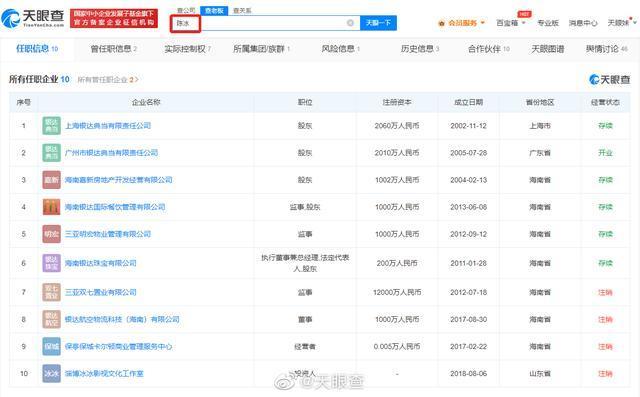Open the 所属集团/族群 tab

pos(261,49)
